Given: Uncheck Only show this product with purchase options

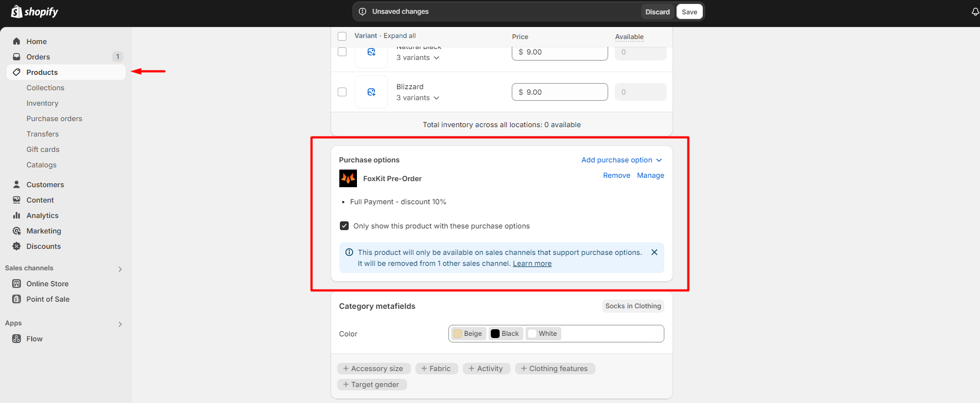Looking at the screenshot, I should coord(344,226).
